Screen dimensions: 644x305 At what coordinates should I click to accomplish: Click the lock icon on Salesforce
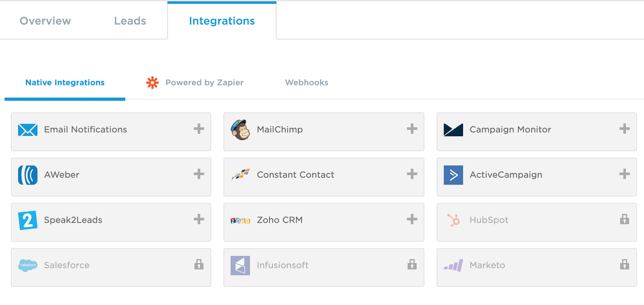tap(199, 264)
